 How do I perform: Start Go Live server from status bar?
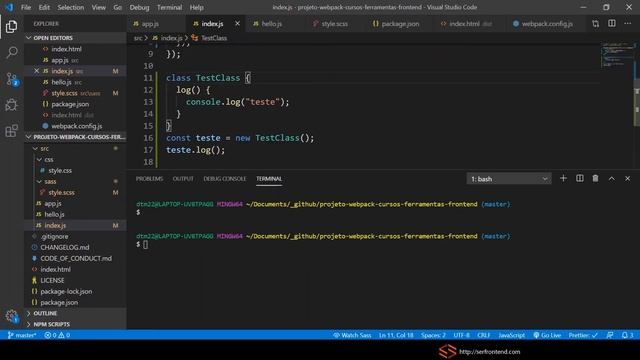[x=547, y=335]
